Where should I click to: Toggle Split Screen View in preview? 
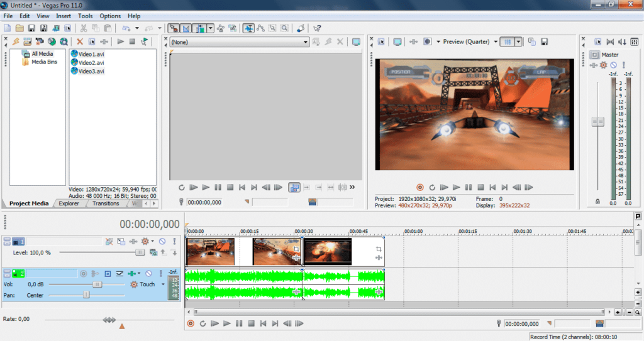[427, 42]
